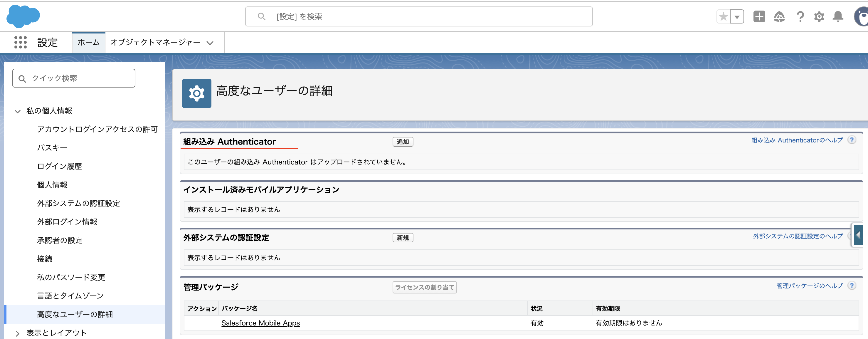Screen dimensions: 868x339
Task: Open user profile avatar
Action: (861, 16)
